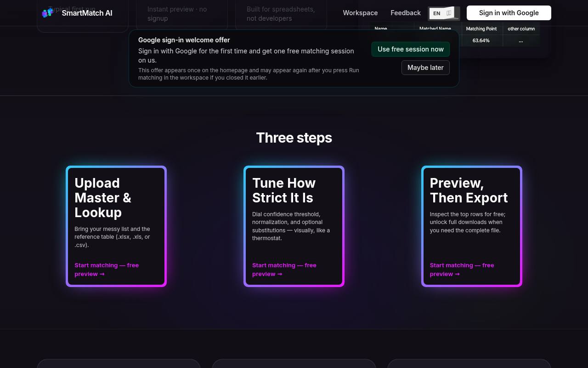Click the Three steps heading
The image size is (588, 368).
294,138
